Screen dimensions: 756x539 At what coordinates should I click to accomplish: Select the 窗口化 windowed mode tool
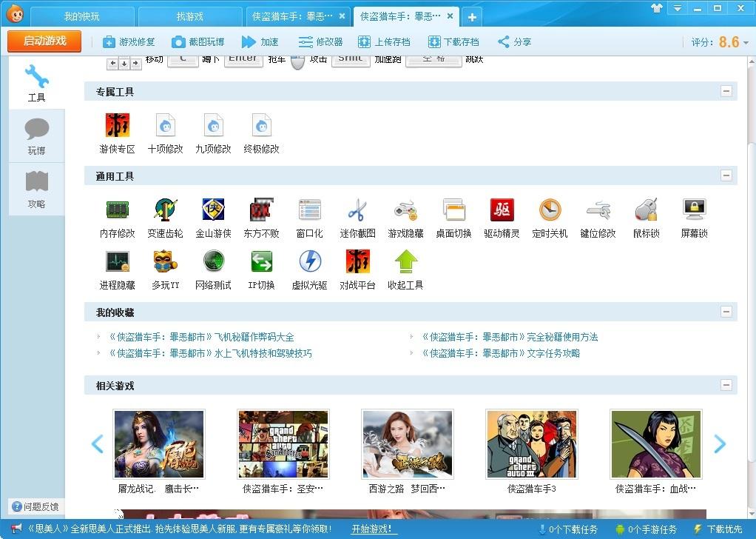tap(309, 215)
